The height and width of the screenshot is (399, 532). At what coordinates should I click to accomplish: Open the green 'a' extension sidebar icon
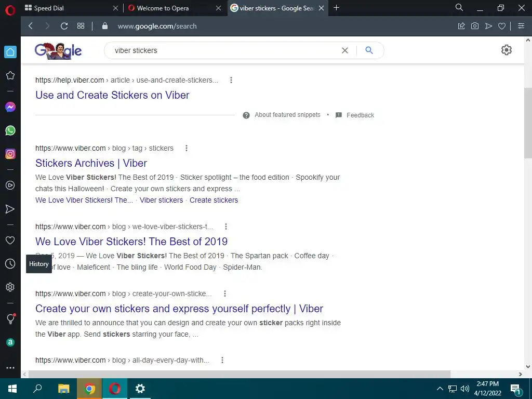[x=10, y=342]
